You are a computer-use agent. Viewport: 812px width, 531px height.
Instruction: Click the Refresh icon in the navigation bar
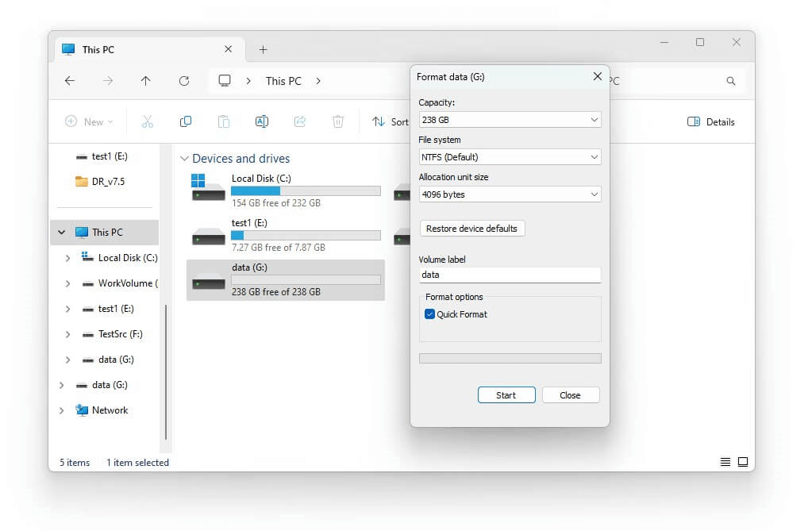click(x=184, y=80)
